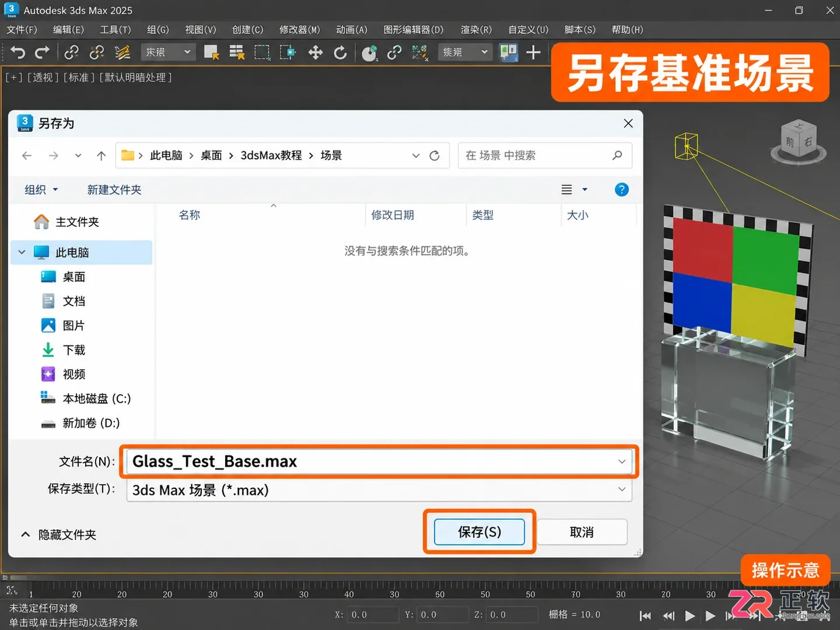Open the Rendering menu

[476, 30]
